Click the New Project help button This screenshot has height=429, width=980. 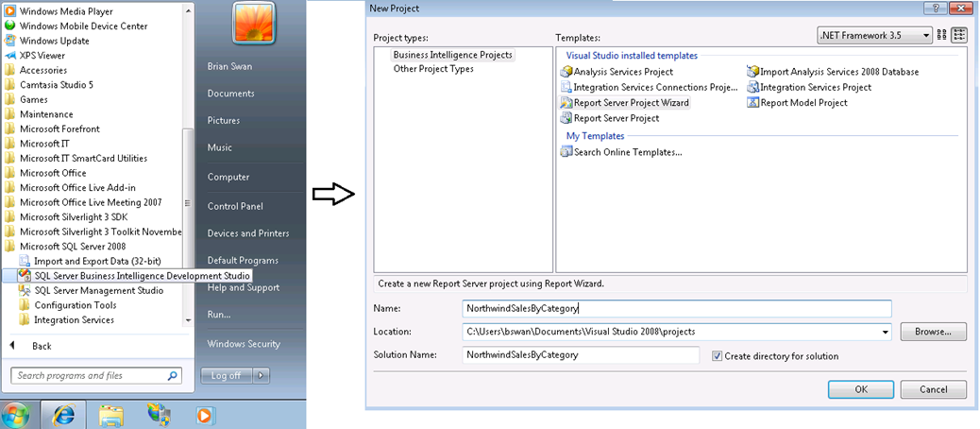point(937,8)
